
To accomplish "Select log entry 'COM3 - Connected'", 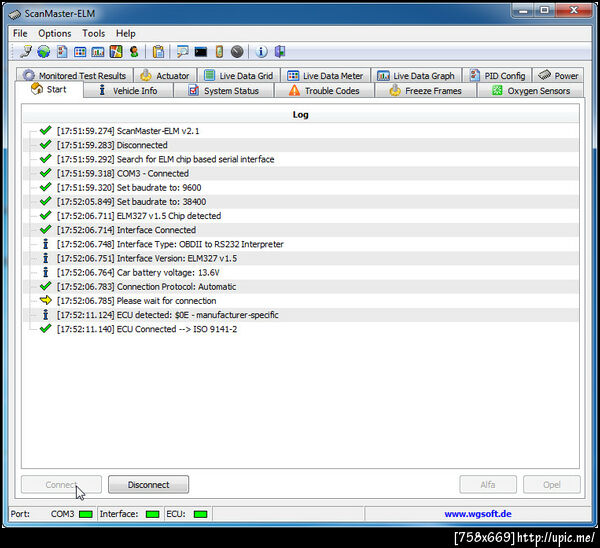I will pos(300,173).
